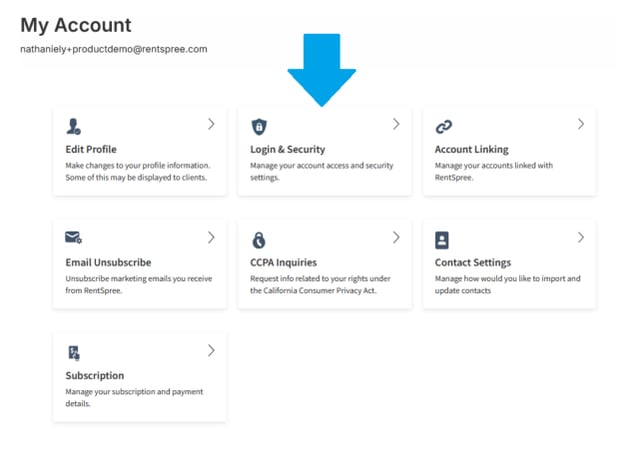Click the Edit Profile person icon
The width and height of the screenshot is (637, 469).
pos(74,126)
